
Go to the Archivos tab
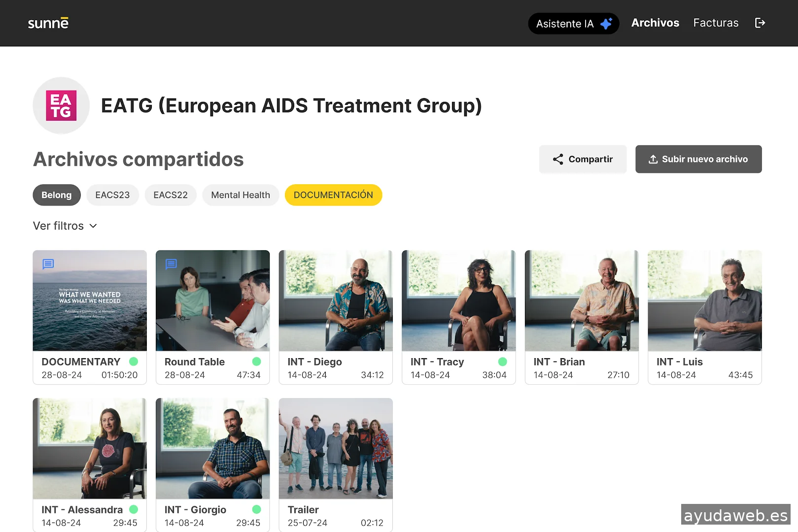[655, 23]
